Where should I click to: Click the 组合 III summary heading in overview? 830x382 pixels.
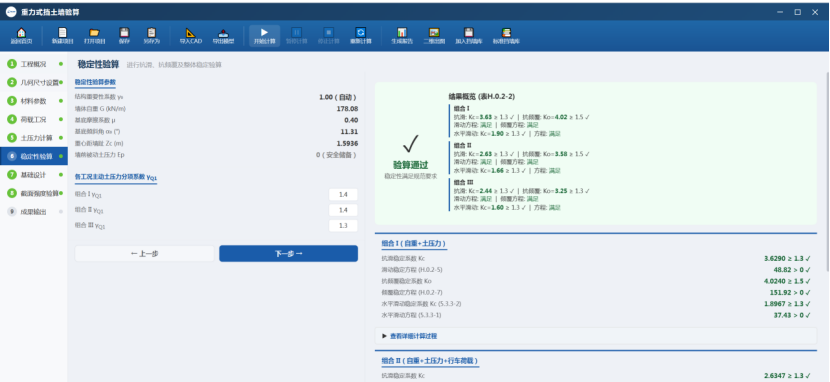[x=463, y=182]
